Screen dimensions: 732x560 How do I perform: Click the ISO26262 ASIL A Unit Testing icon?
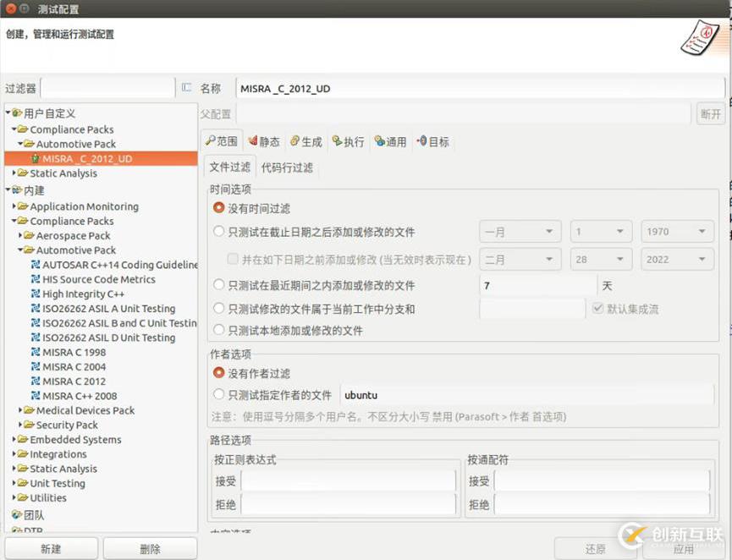35,308
